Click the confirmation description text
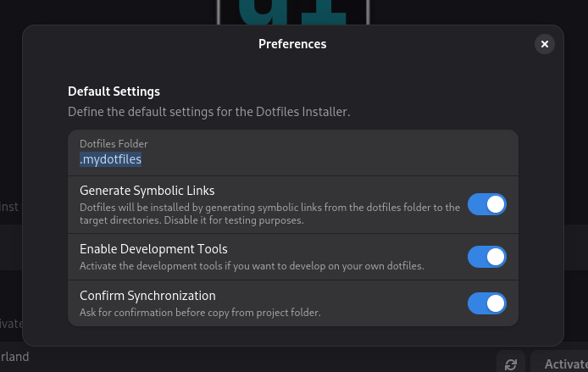588x372 pixels. tap(200, 312)
